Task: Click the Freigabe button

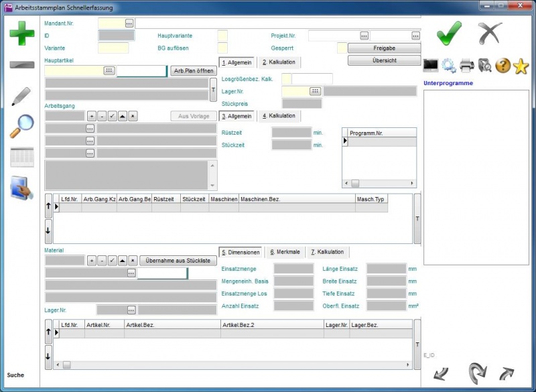Action: point(384,48)
